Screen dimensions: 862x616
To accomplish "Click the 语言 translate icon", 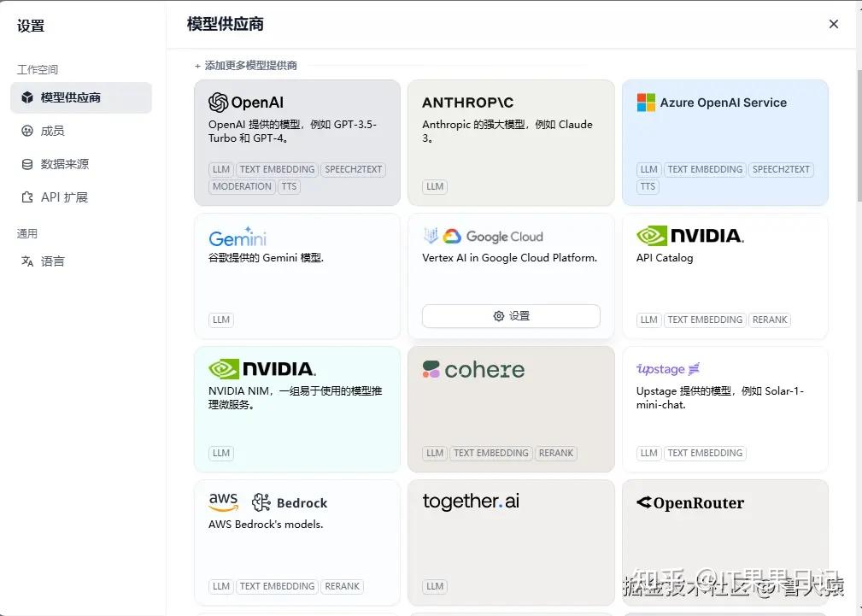I will tap(27, 261).
